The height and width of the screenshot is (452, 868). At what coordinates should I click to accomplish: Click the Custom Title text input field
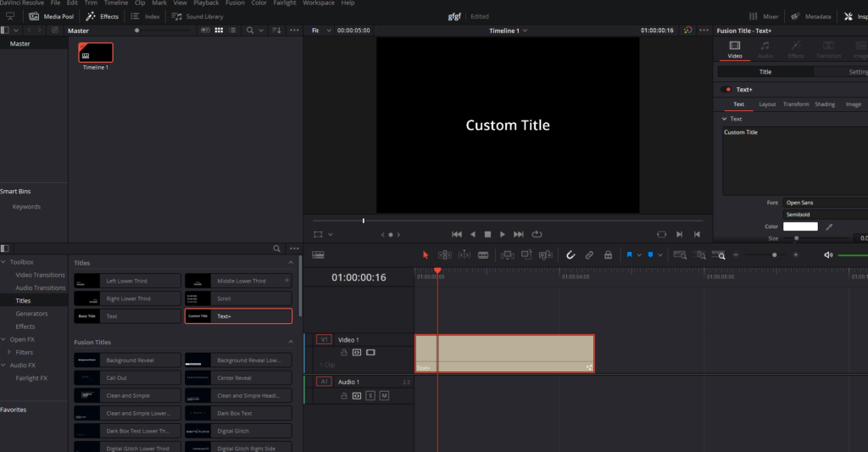click(795, 160)
